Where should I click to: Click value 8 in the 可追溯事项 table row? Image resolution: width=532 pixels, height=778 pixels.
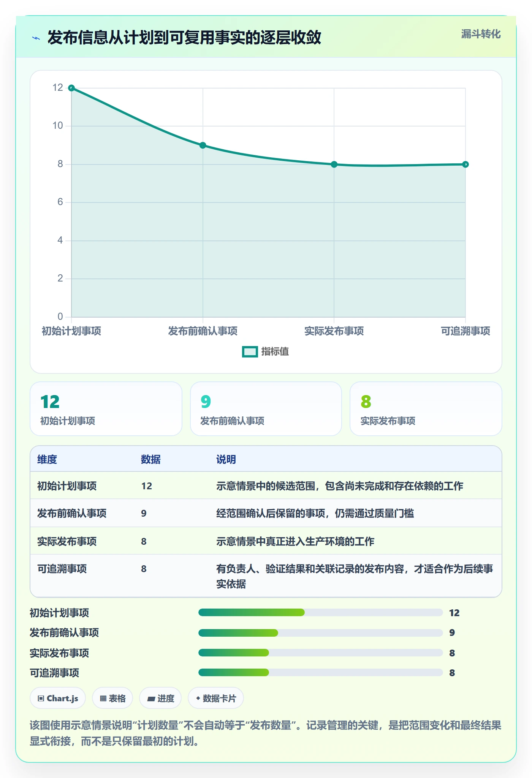click(144, 569)
